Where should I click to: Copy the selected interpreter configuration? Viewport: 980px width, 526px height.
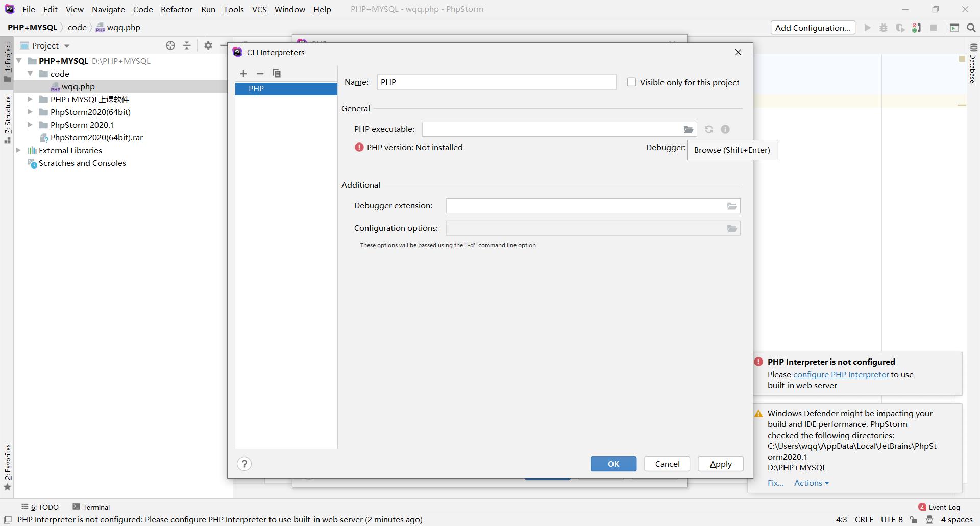coord(277,74)
